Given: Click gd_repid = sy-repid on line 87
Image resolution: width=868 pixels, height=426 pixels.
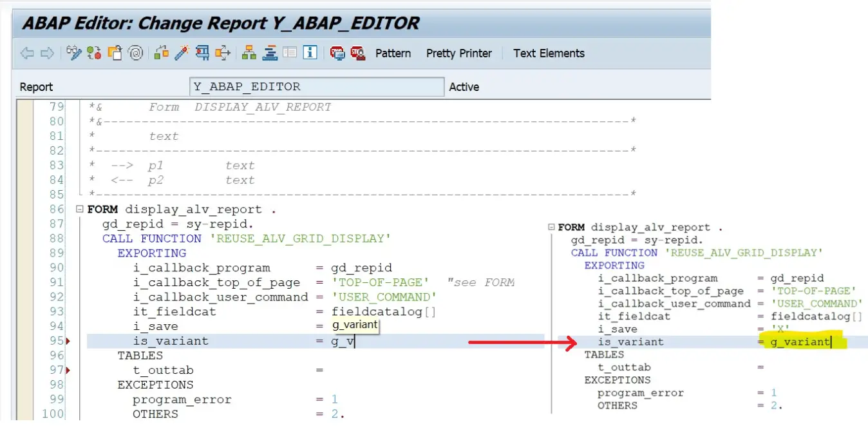Looking at the screenshot, I should pos(178,224).
